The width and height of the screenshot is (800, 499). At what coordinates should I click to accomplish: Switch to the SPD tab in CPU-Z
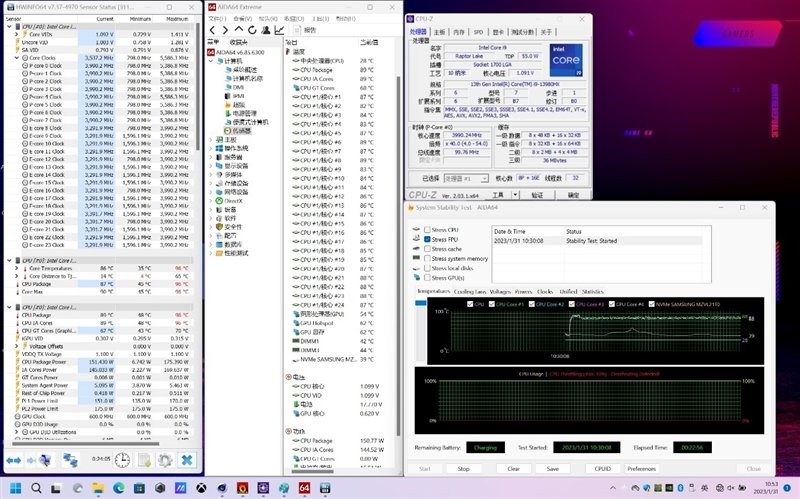pos(478,32)
